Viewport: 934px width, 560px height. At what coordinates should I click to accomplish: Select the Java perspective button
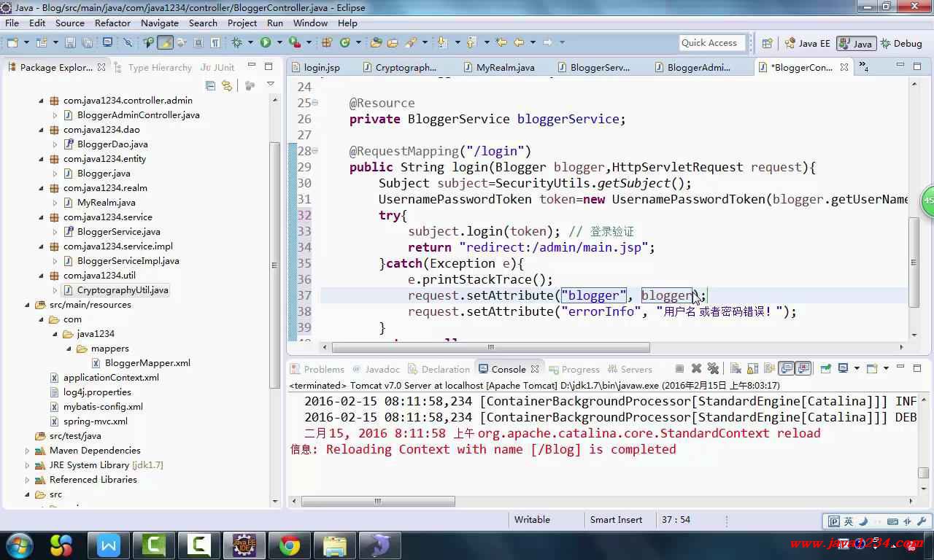(x=856, y=43)
